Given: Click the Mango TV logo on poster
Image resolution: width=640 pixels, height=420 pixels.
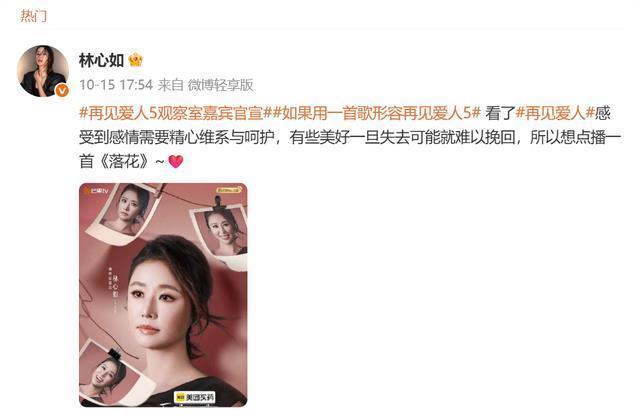Looking at the screenshot, I should click(x=96, y=191).
